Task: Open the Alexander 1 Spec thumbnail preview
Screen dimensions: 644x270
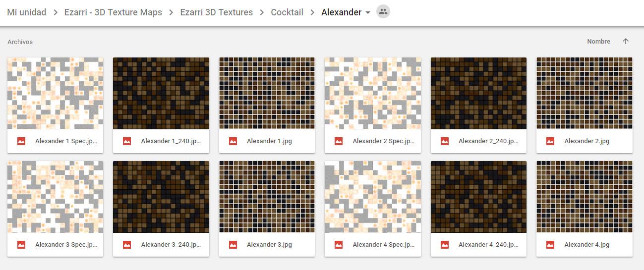Action: (56, 93)
